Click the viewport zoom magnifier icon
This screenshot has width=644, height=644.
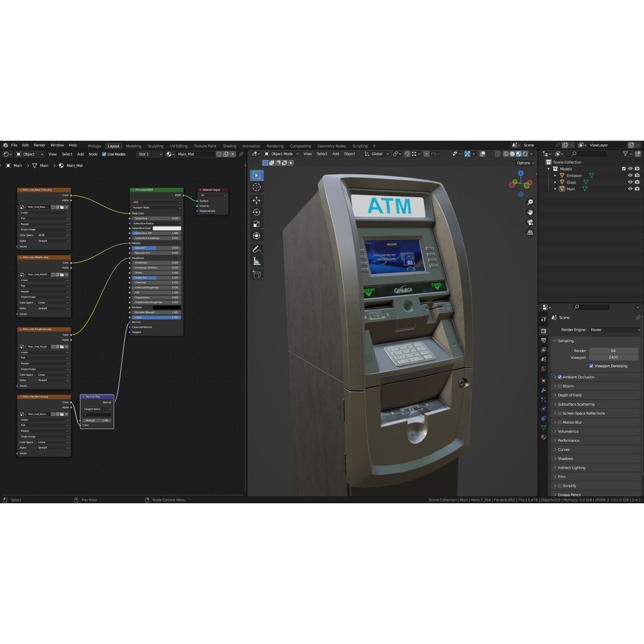click(x=530, y=202)
